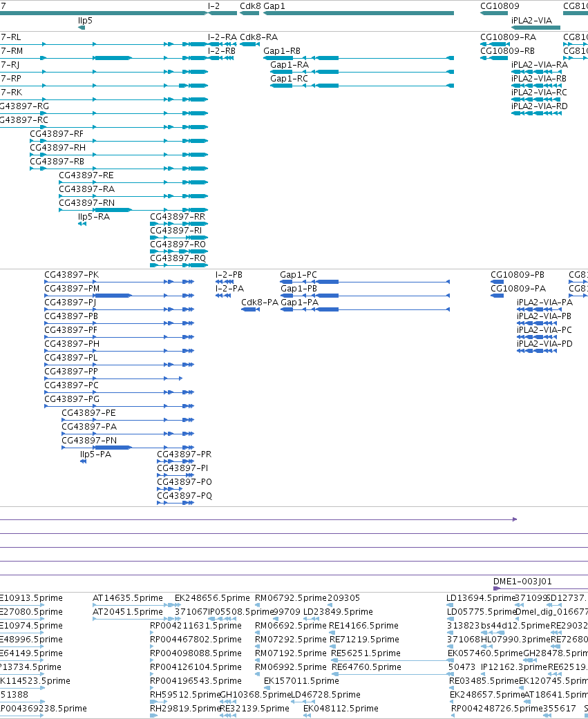588x719 pixels.
Task: Click the CG43897-RN transcript label
Action: coord(86,202)
